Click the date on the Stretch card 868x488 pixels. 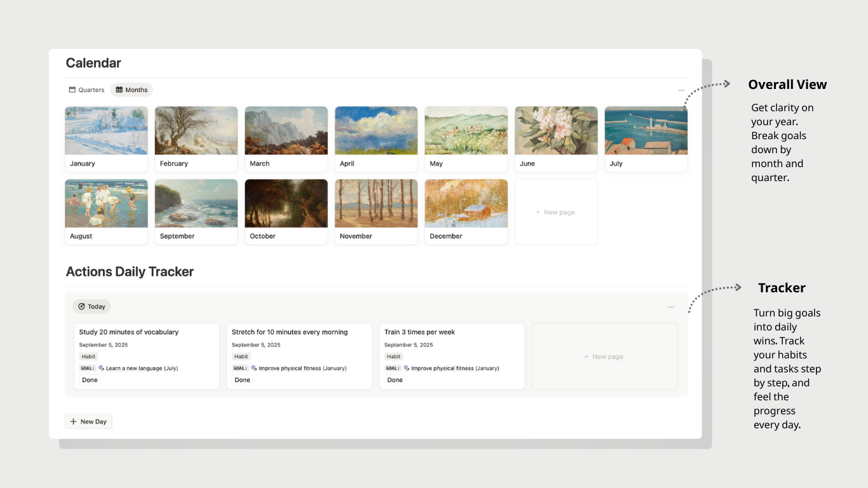(256, 345)
